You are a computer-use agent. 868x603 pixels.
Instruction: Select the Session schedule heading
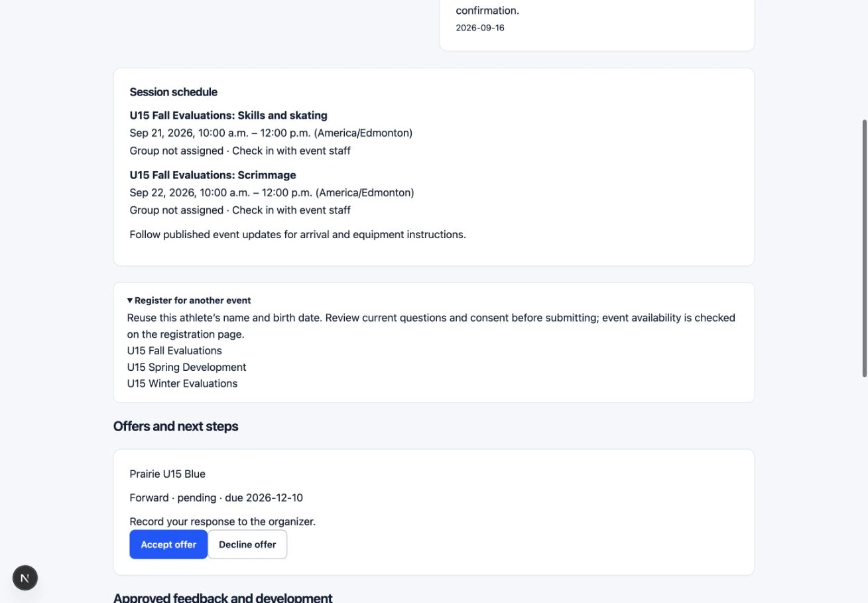click(174, 92)
